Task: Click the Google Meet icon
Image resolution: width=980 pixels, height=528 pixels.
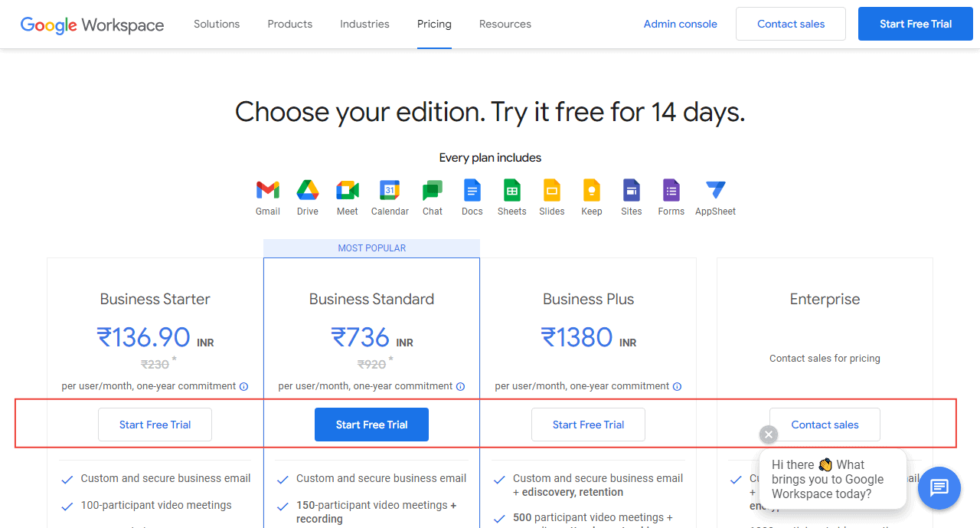Action: (347, 192)
